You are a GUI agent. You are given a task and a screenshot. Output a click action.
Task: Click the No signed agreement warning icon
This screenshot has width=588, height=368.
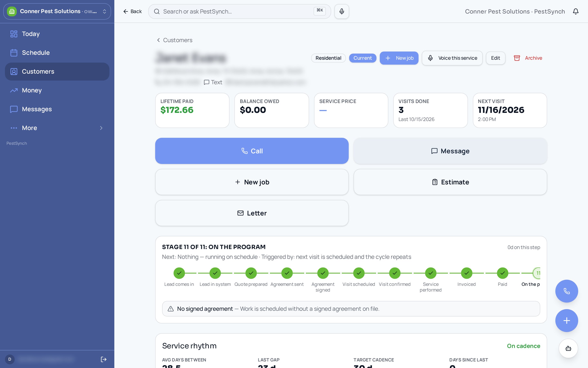tap(170, 309)
